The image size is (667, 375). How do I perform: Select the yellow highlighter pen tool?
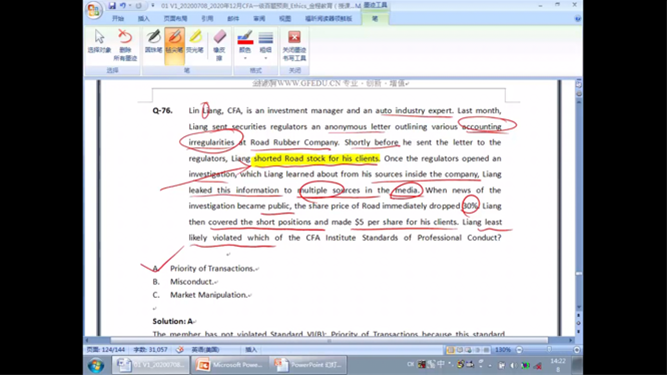(195, 42)
